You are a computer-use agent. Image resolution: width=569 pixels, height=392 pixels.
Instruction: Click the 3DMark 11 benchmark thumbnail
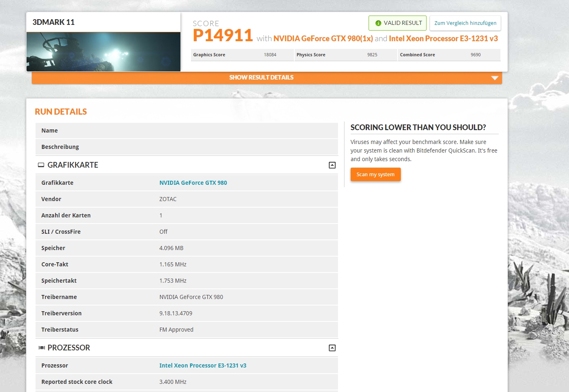103,52
